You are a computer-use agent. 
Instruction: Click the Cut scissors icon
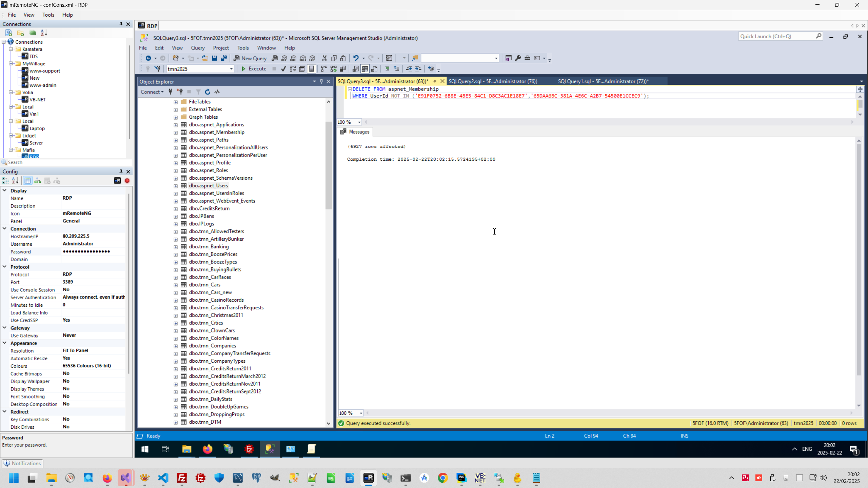[324, 58]
